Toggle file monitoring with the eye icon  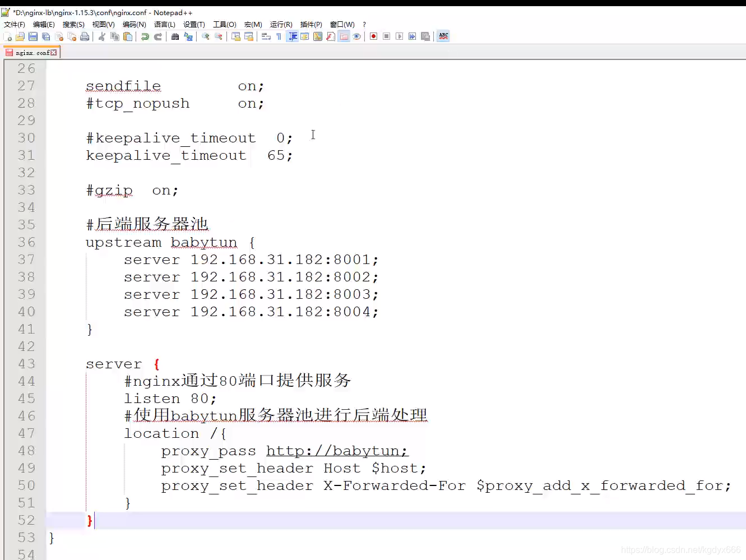pyautogui.click(x=356, y=36)
